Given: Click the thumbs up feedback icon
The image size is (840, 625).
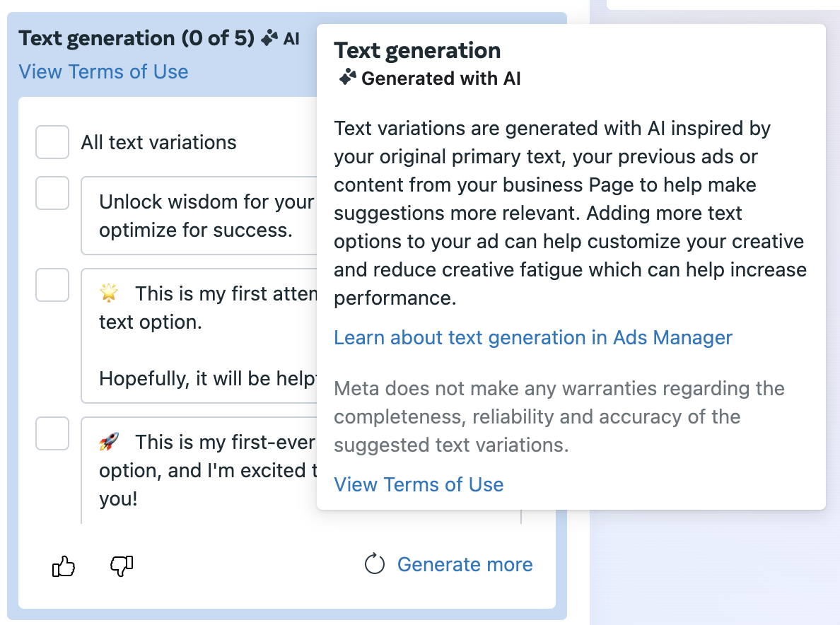Looking at the screenshot, I should click(63, 566).
